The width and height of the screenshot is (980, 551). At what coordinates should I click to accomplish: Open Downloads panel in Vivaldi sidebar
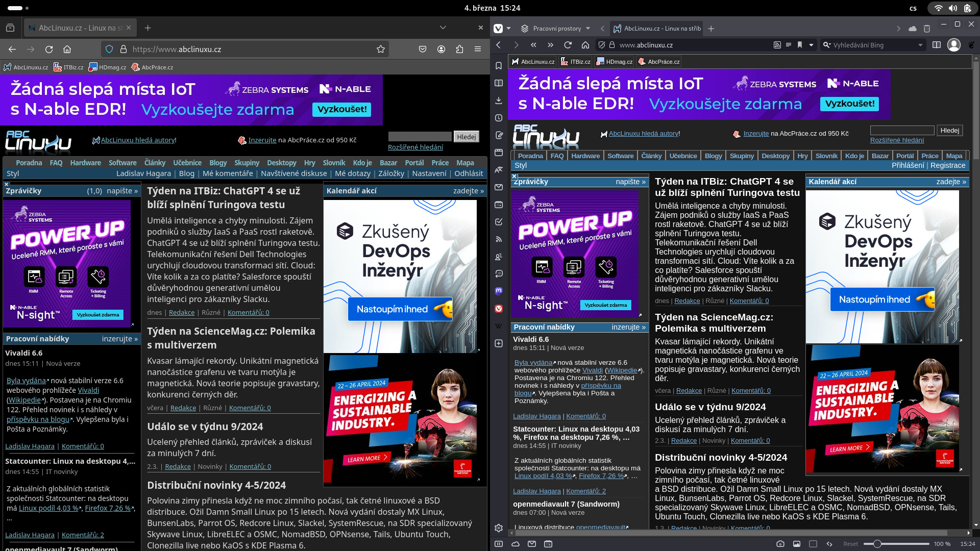coord(499,101)
